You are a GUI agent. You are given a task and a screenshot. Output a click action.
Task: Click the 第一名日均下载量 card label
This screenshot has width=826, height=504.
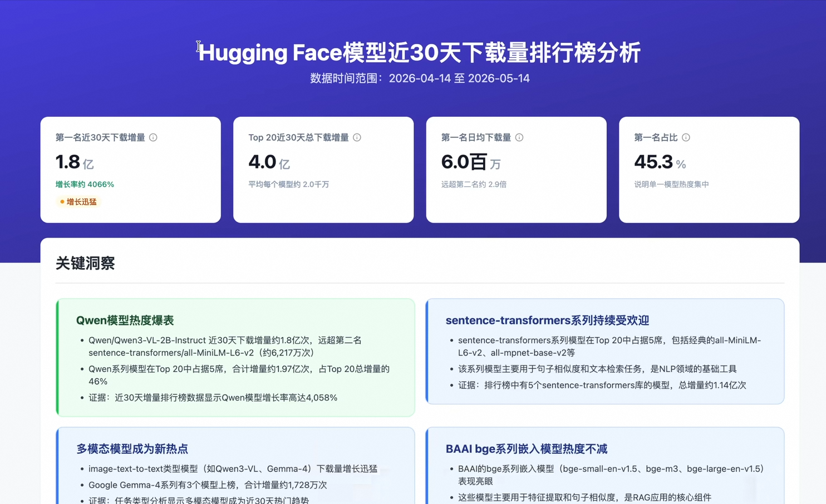476,137
